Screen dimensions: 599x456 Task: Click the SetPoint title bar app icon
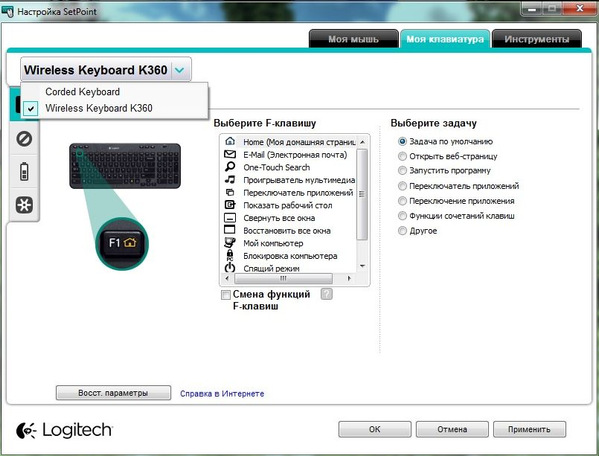pos(8,11)
